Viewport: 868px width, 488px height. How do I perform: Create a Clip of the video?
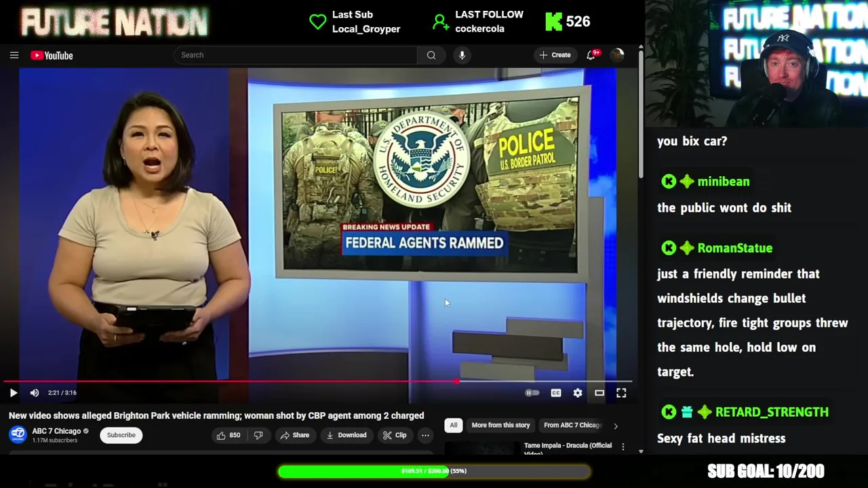coord(395,435)
